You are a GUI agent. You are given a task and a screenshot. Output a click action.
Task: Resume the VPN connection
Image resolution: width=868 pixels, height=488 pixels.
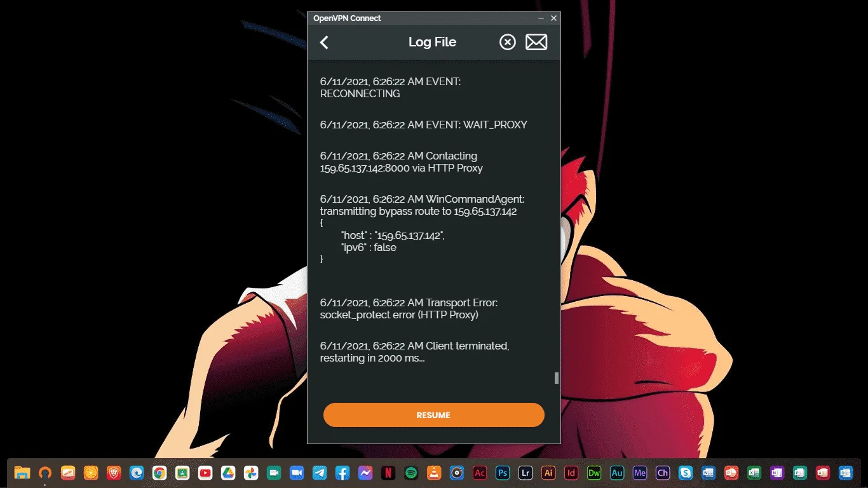pos(434,415)
